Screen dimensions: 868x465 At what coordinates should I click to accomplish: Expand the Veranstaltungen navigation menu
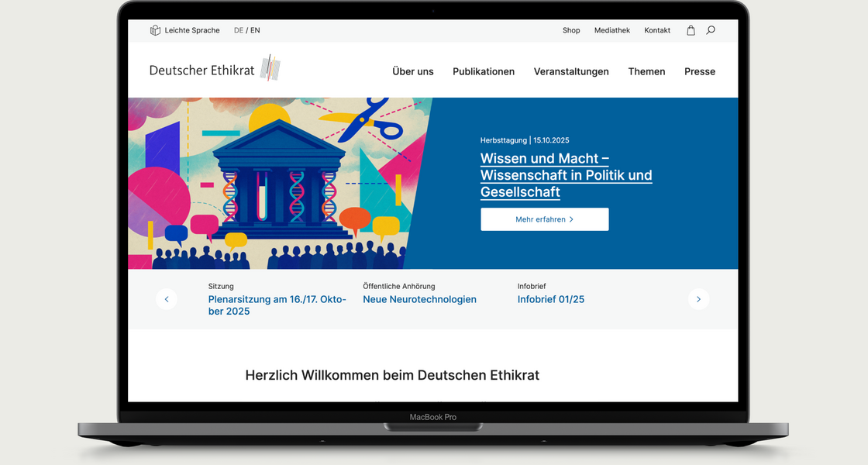pos(571,71)
